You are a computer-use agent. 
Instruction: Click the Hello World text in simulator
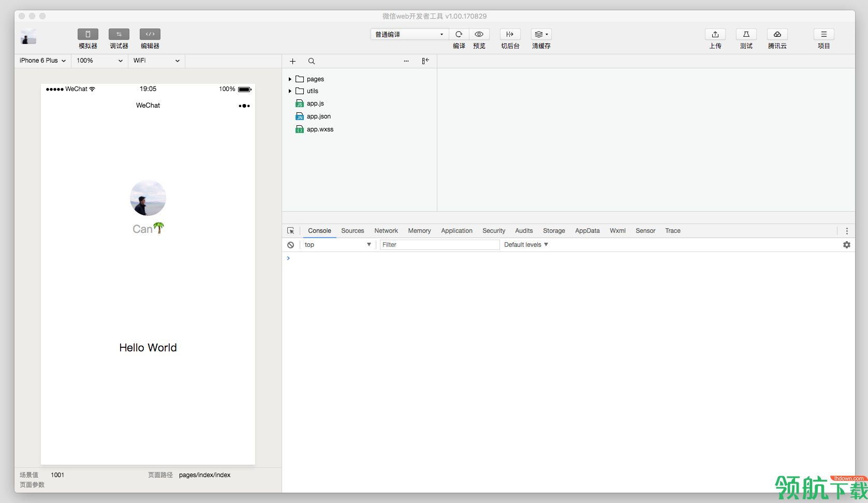tap(148, 348)
